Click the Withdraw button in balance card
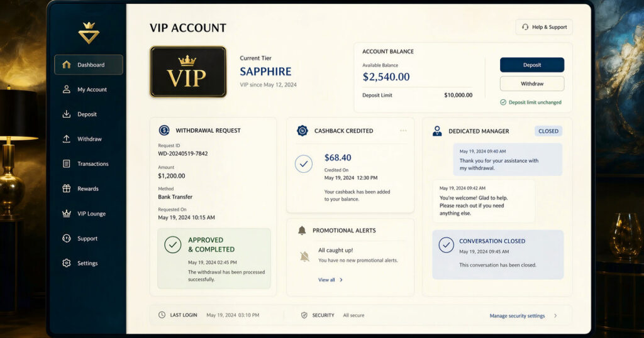Screen dimensions: 644x338 [x=532, y=84]
